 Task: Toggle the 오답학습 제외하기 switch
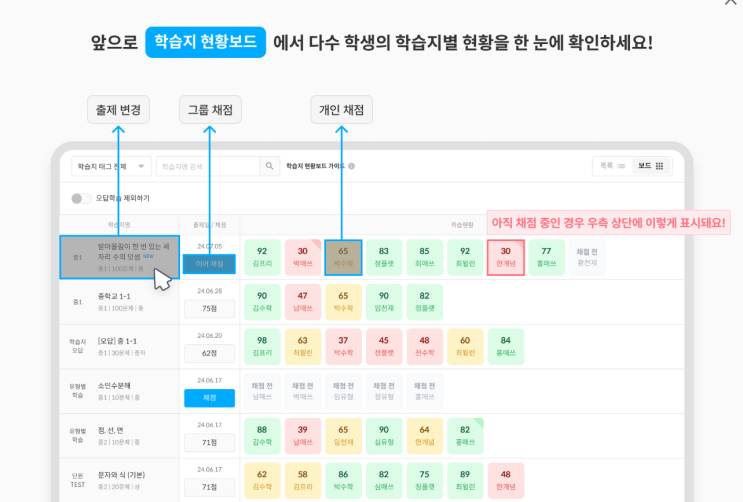point(81,198)
